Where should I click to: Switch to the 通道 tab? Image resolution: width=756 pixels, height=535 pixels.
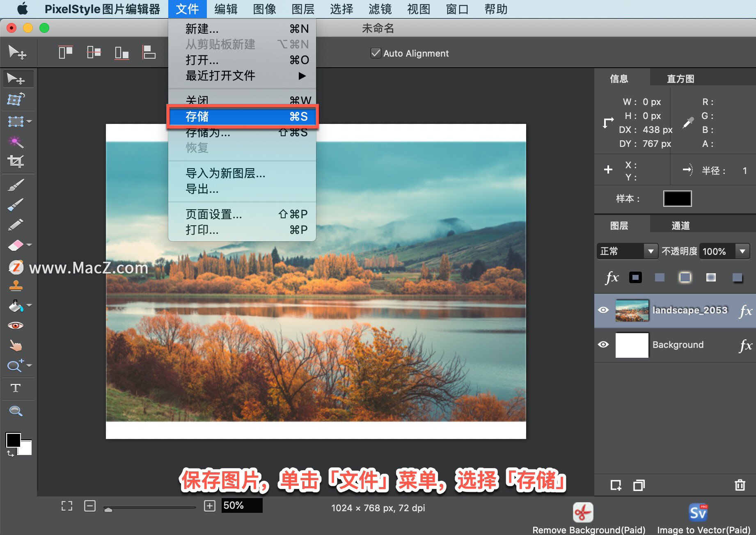pos(680,225)
